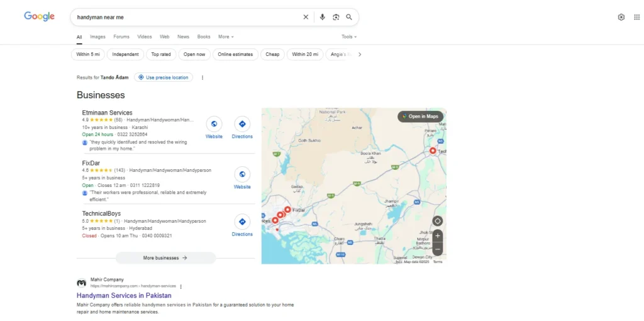The image size is (644, 321).
Task: Click into the search query field
Action: point(187,17)
